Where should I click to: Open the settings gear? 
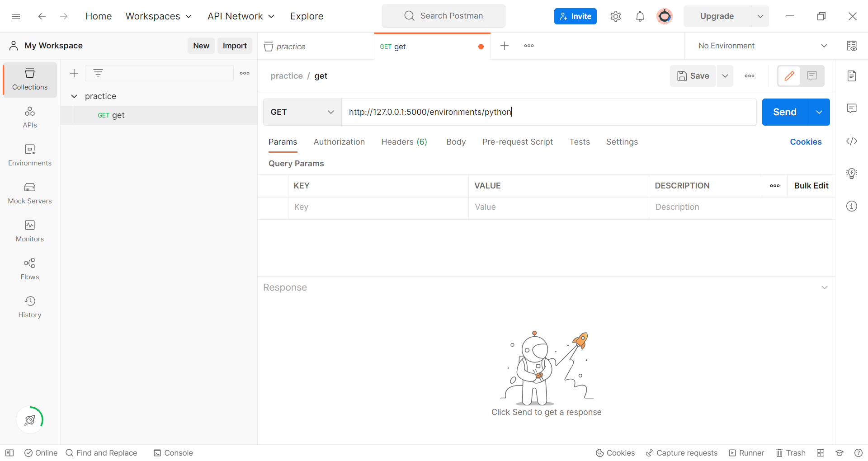point(615,16)
